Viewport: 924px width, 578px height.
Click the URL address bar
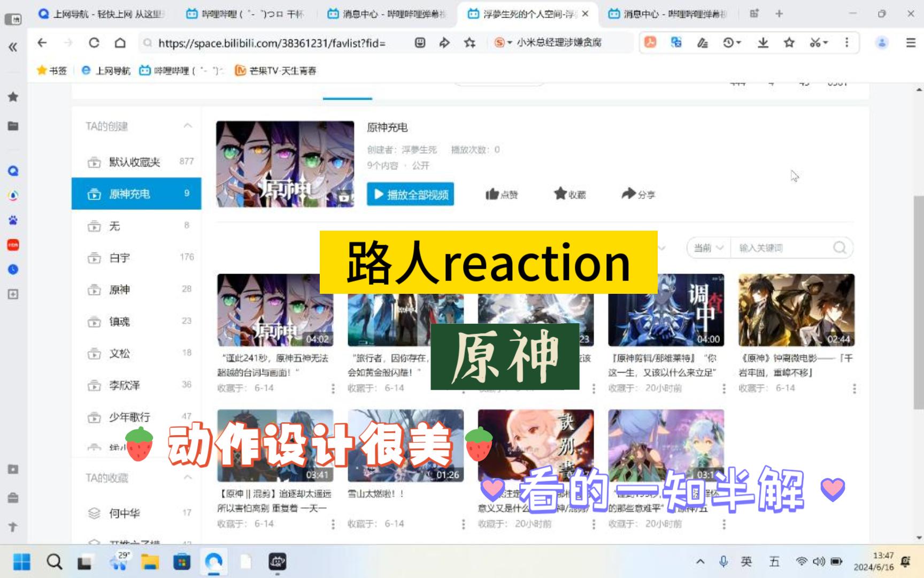(272, 43)
